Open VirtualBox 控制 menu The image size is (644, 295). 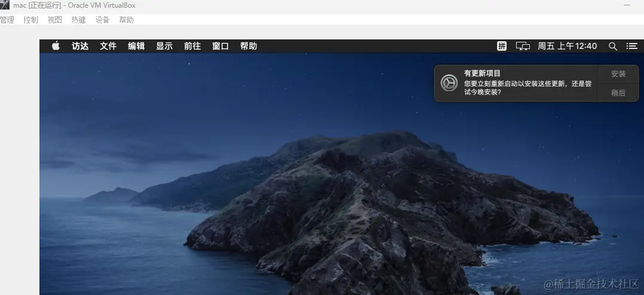point(31,20)
